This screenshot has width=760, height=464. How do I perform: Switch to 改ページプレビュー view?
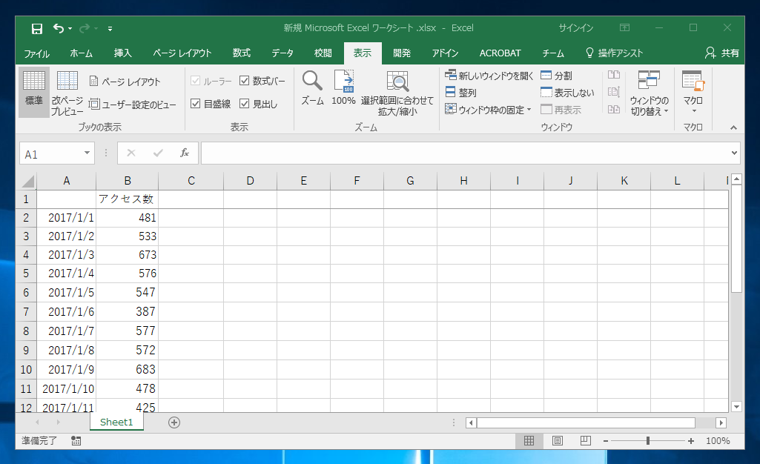[x=67, y=93]
